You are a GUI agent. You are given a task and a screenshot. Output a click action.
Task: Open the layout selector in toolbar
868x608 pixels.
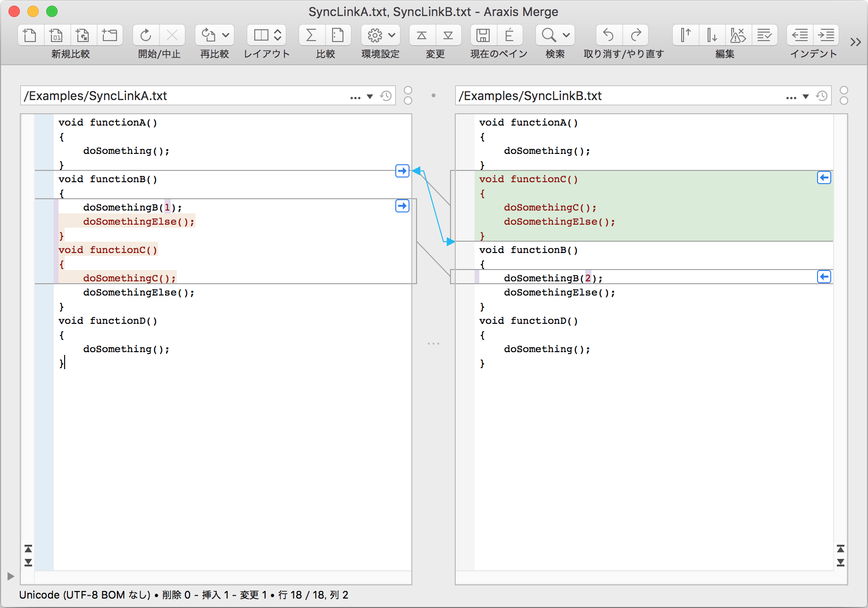(267, 35)
